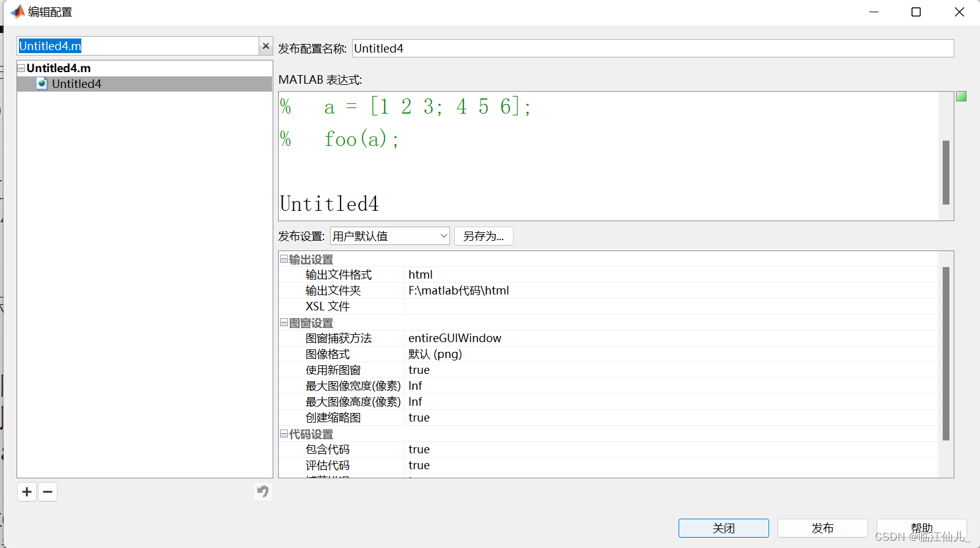This screenshot has height=548, width=980.
Task: Select the Untitled4.m tree root
Action: click(59, 68)
